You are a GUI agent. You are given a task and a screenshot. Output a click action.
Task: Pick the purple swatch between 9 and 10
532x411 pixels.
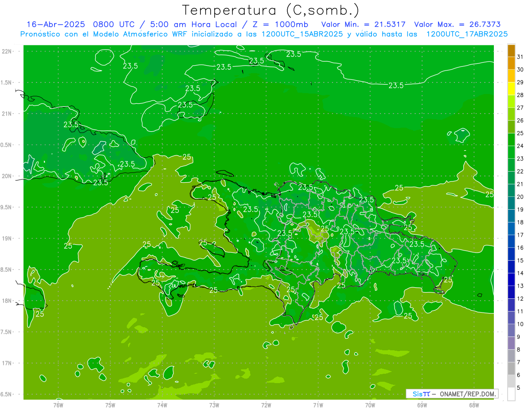tap(511, 330)
